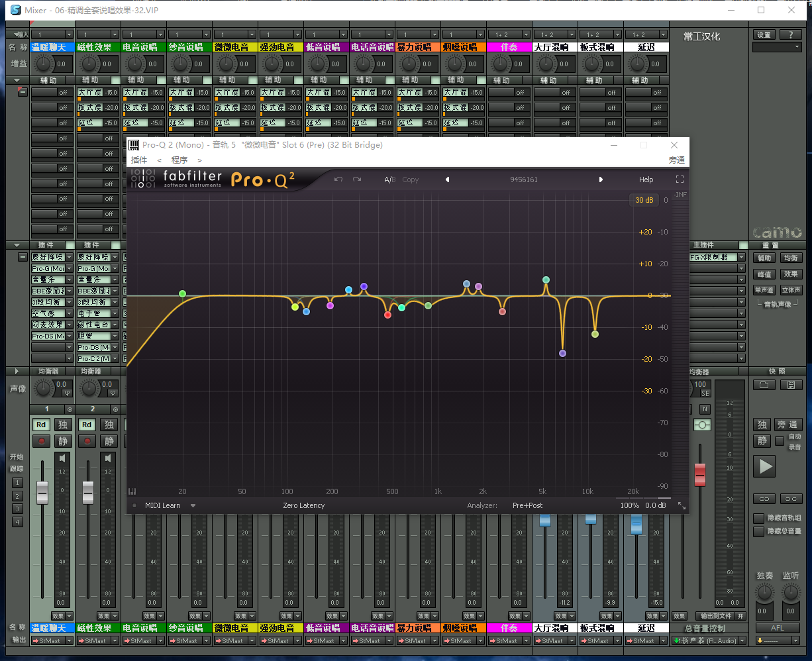Check the 隐藏音轨组 option
Screen dimensions: 812x661
(759, 518)
